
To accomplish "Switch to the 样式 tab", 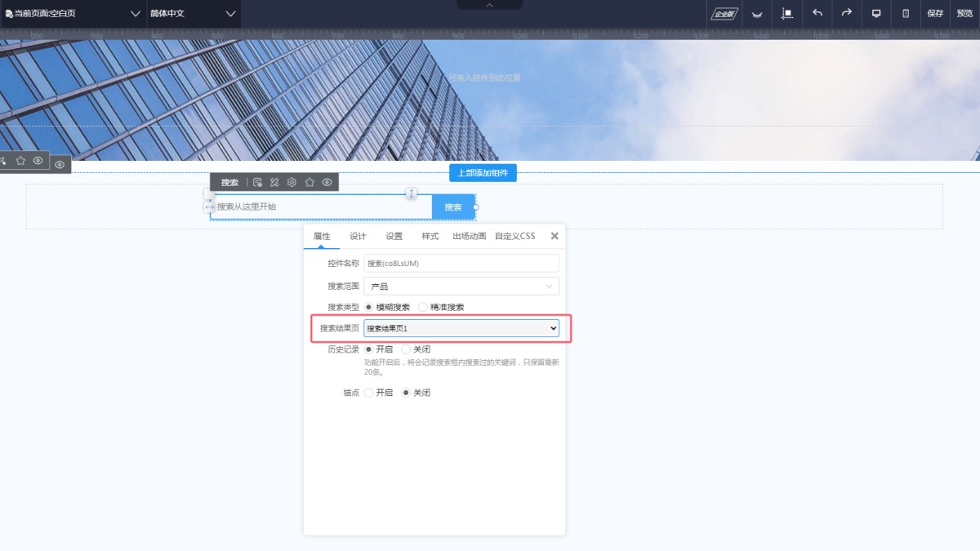I will [430, 236].
